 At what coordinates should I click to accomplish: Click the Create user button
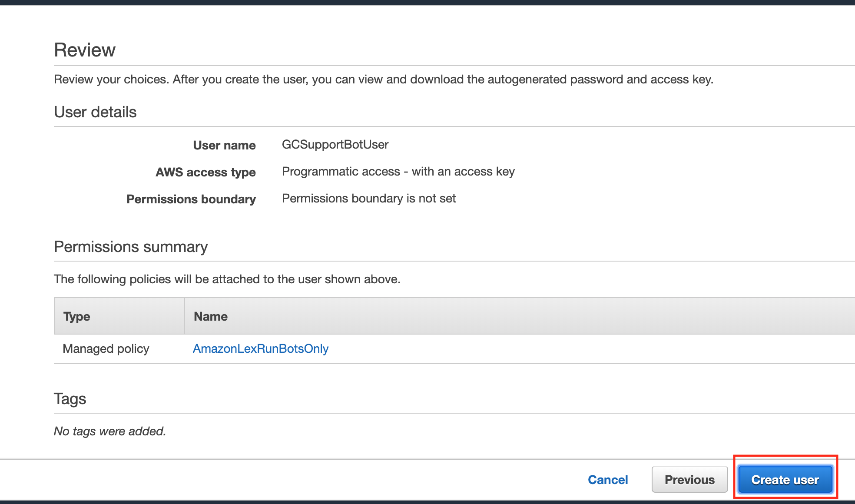(785, 479)
